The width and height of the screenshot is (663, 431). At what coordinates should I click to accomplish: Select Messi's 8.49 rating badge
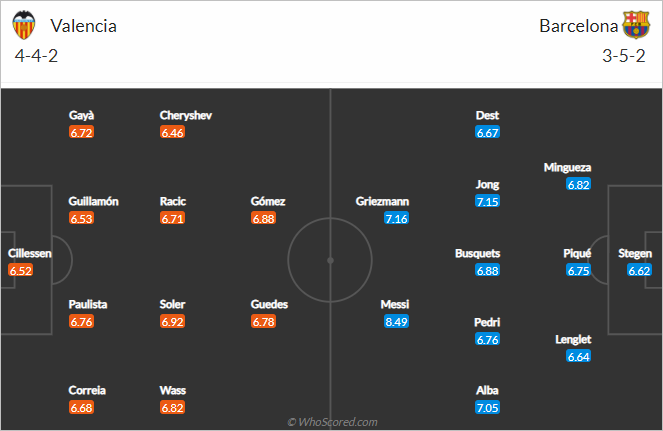click(395, 322)
